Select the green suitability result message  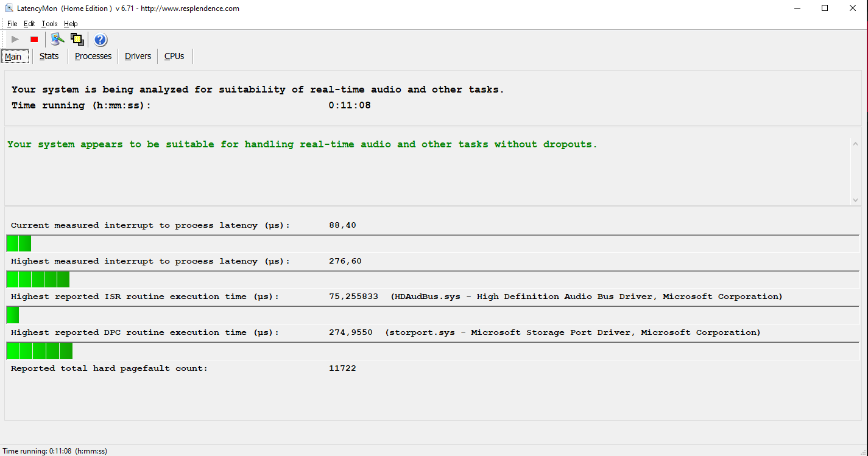coord(302,144)
